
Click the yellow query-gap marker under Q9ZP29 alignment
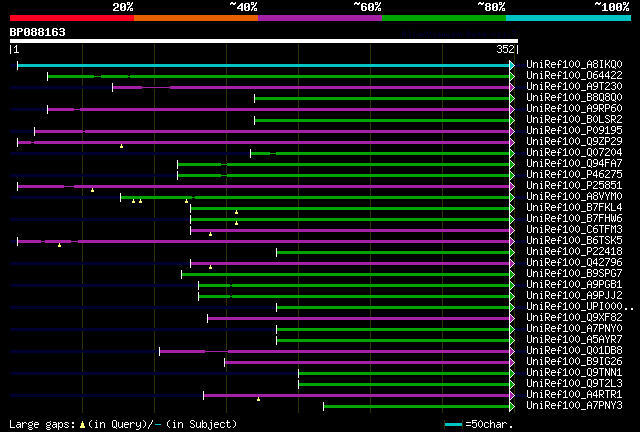[121, 146]
